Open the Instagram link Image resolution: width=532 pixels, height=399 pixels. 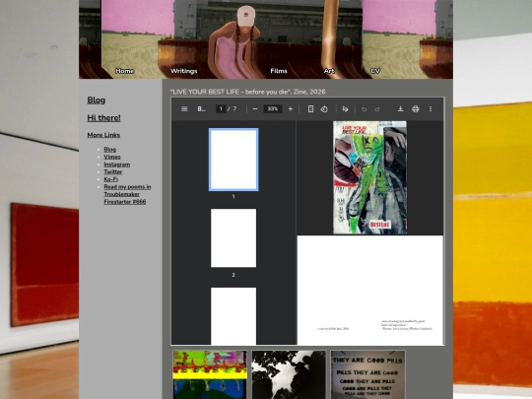click(x=117, y=165)
